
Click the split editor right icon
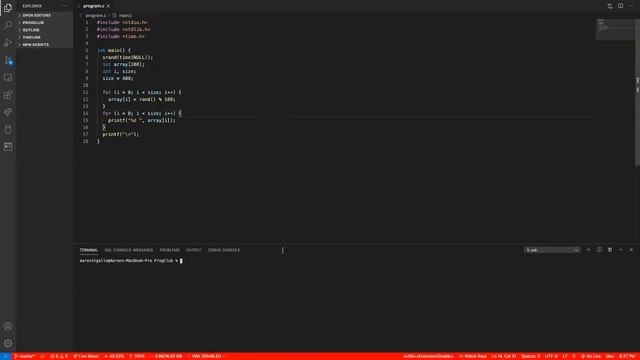[x=620, y=6]
